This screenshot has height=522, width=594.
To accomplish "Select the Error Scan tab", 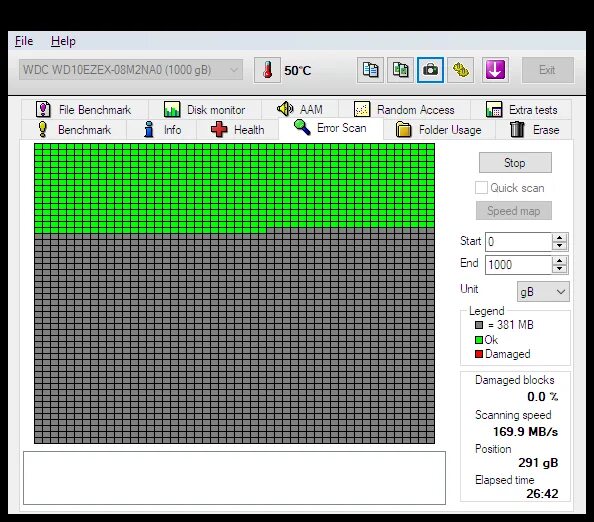I will tap(331, 128).
